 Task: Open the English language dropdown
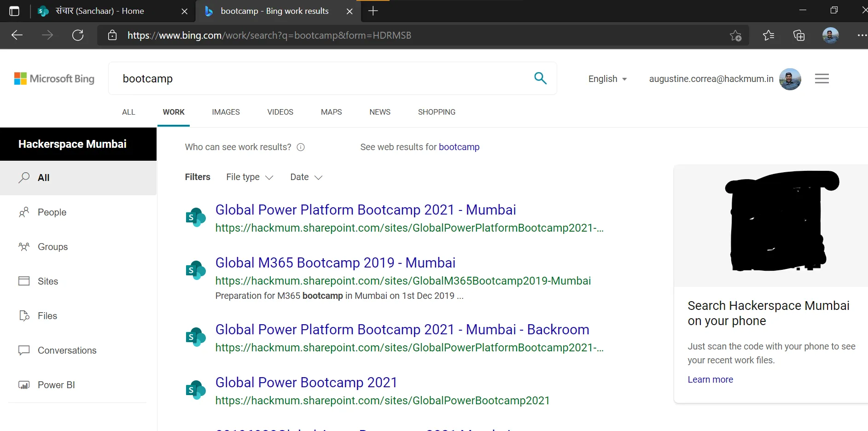click(x=607, y=79)
